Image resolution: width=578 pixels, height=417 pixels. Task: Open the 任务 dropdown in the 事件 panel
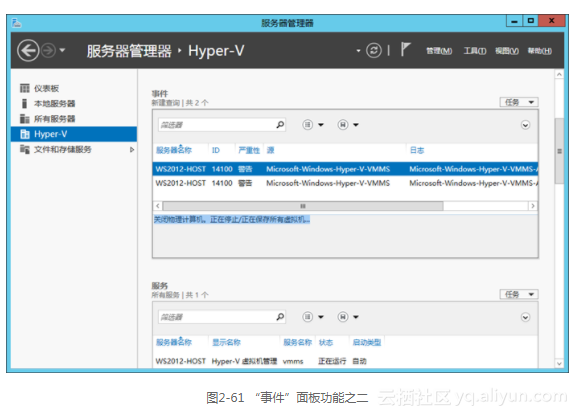[x=519, y=102]
